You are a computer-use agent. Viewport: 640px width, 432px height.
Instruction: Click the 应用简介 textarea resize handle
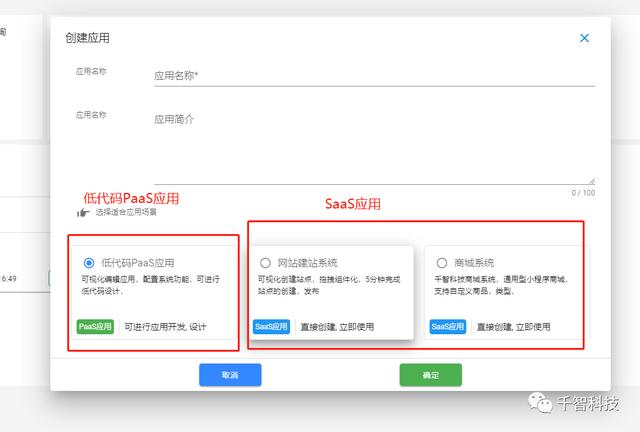point(592,181)
